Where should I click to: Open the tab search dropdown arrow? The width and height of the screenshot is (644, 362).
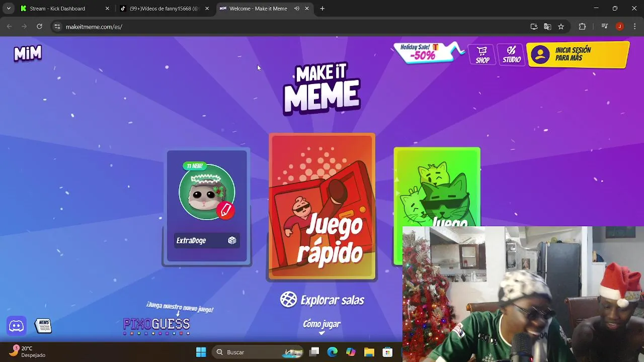[x=9, y=9]
